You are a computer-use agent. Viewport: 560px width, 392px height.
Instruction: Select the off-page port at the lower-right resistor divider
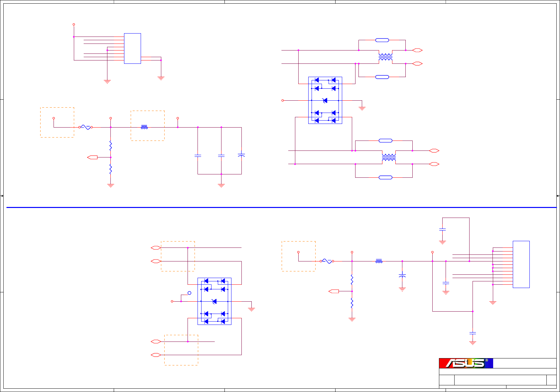point(334,291)
